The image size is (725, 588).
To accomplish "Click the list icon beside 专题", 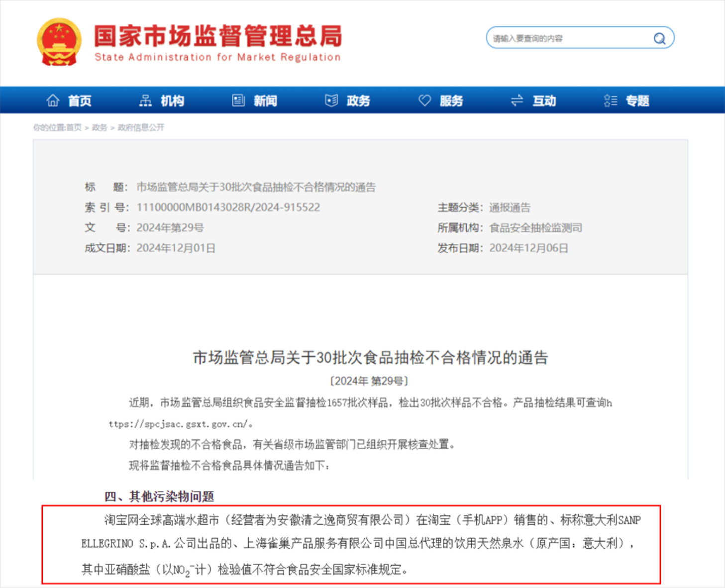I will pyautogui.click(x=611, y=100).
